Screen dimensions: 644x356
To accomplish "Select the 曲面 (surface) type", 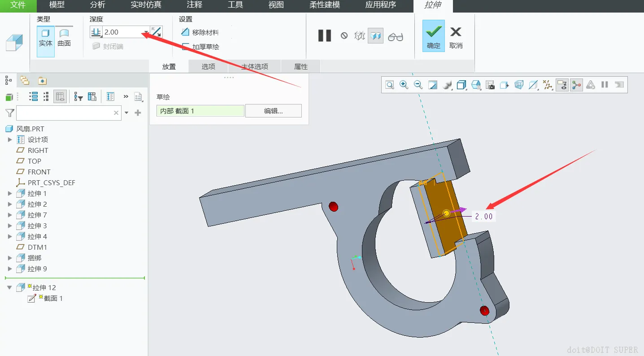I will [64, 39].
